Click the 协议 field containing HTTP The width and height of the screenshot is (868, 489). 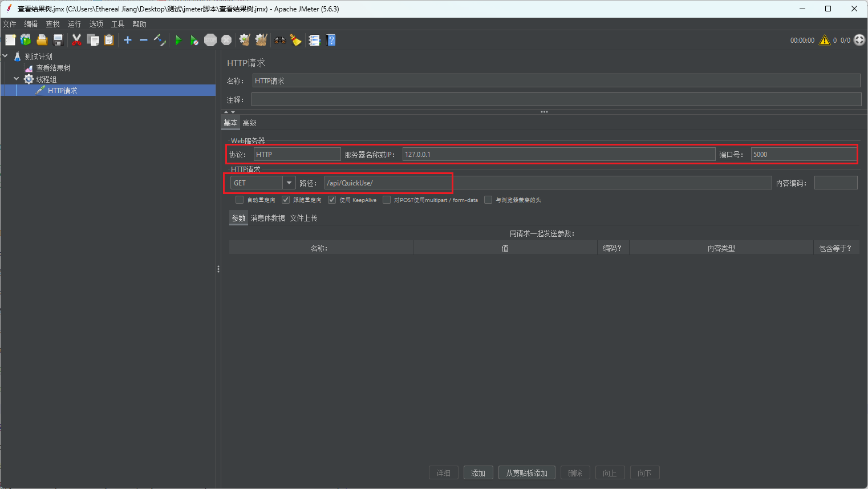pos(297,154)
